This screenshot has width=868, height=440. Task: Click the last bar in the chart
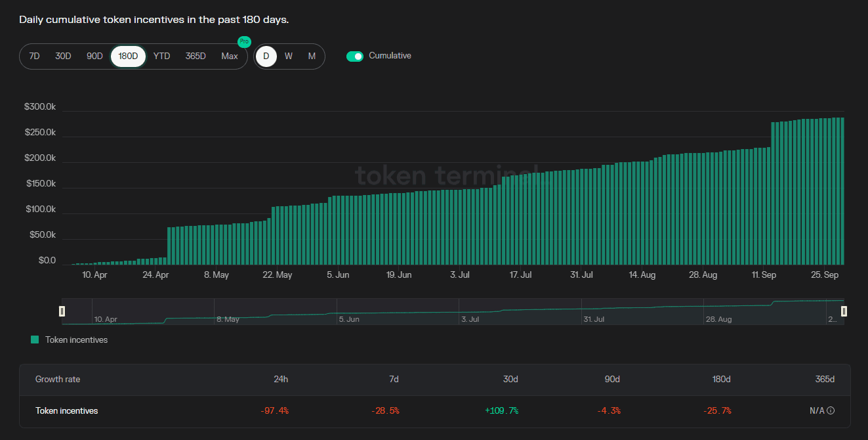(x=842, y=190)
